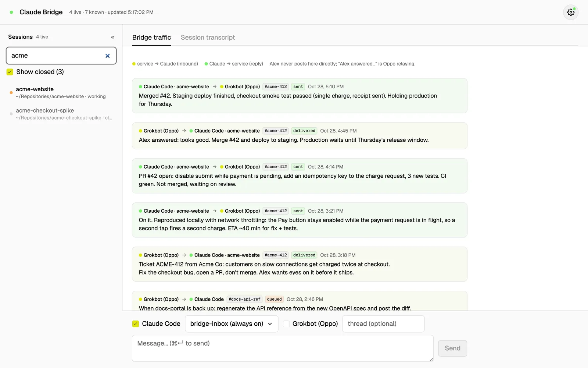Click the Oct 28, 5:10 PM timestamp
Image resolution: width=588 pixels, height=368 pixels.
(x=326, y=87)
